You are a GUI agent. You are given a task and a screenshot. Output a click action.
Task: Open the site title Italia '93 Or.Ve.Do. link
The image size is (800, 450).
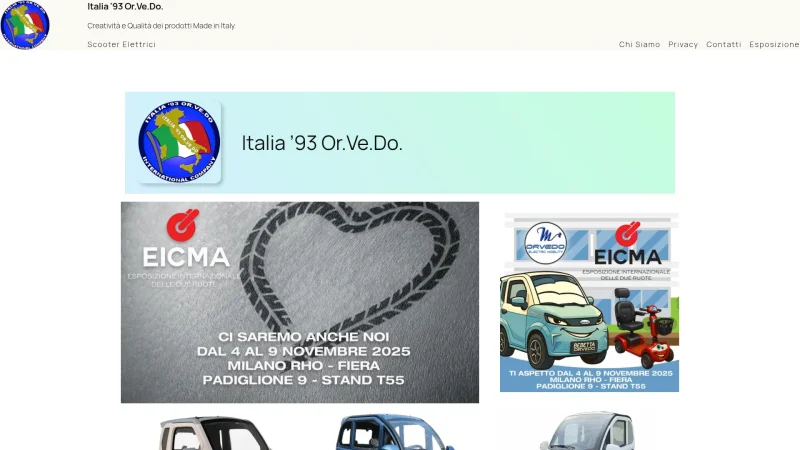(125, 7)
